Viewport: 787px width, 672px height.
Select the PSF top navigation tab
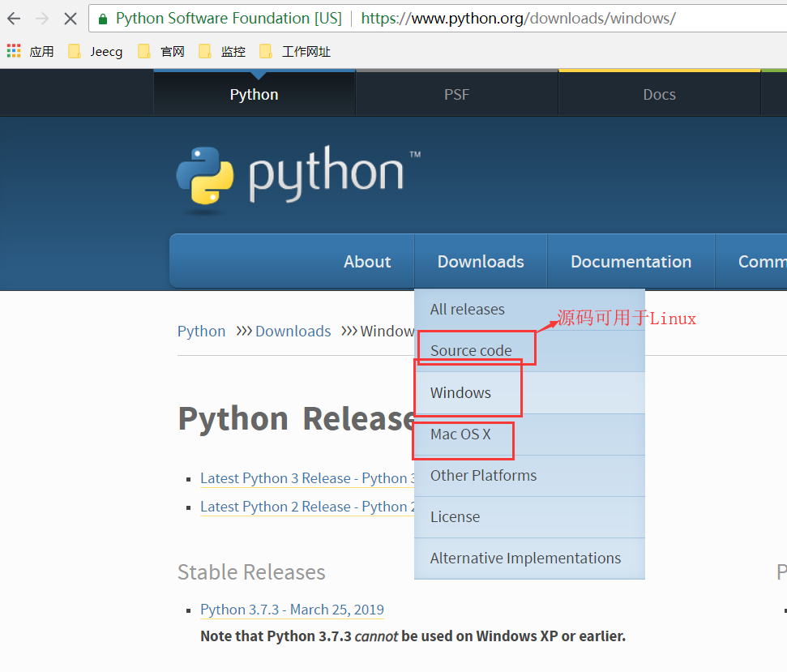(x=457, y=94)
